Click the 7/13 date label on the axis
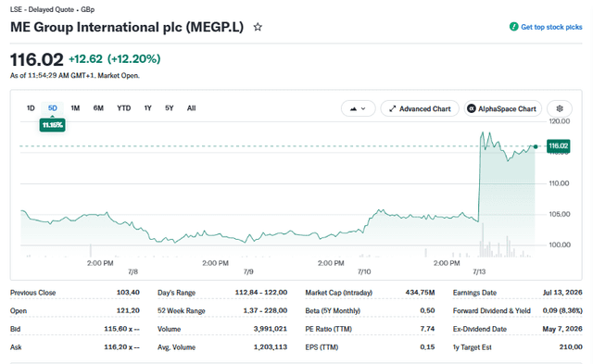Viewport: 593px width, 364px height. [x=479, y=271]
